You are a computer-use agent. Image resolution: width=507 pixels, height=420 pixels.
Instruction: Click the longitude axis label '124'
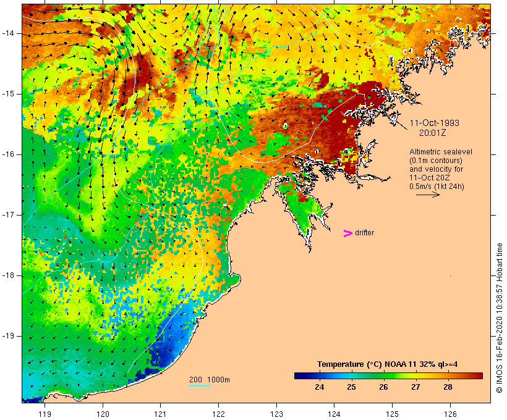(334, 414)
